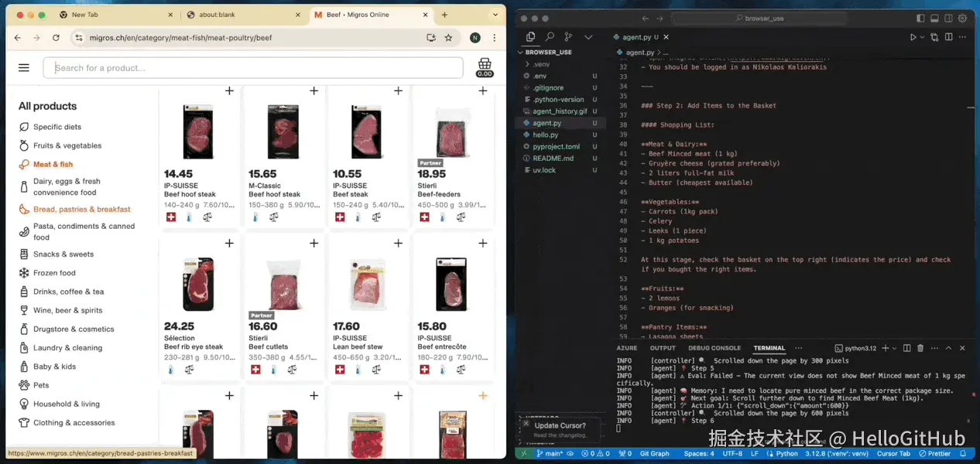Add Beef entrecôte to basket

coord(482,243)
